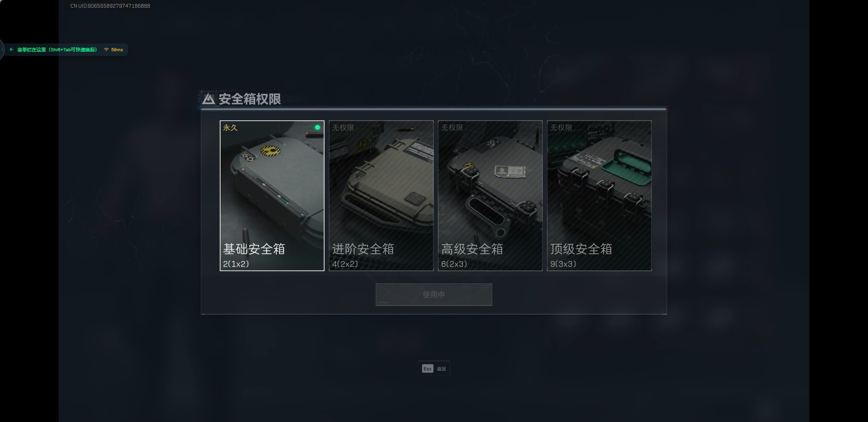This screenshot has width=868, height=422.
Task: Select the 顶级安全箱 card
Action: coord(599,196)
